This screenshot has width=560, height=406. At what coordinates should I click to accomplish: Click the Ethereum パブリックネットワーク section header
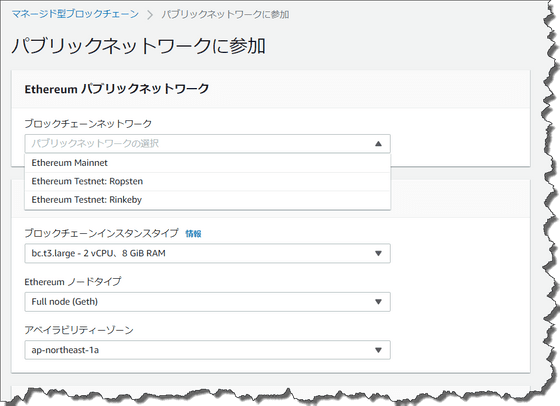click(x=117, y=89)
